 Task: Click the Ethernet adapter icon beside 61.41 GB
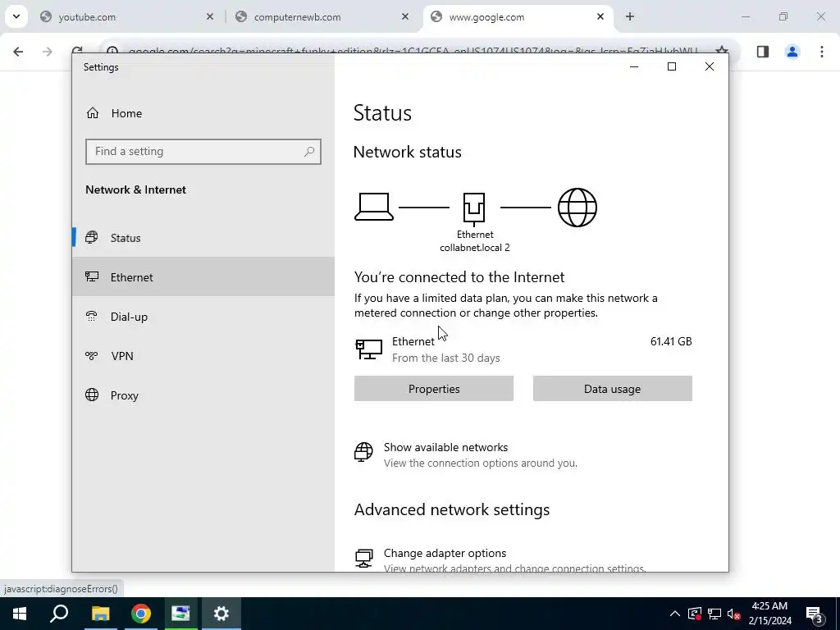(x=368, y=349)
